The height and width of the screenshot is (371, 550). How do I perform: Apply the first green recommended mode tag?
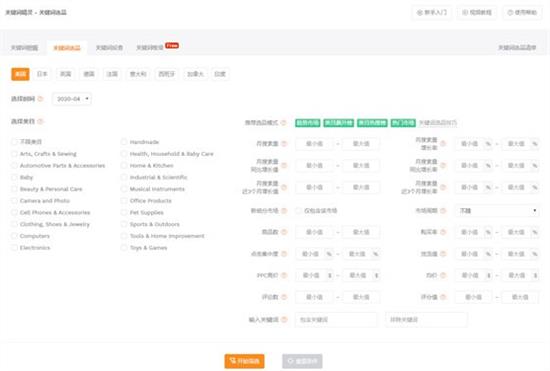click(308, 123)
